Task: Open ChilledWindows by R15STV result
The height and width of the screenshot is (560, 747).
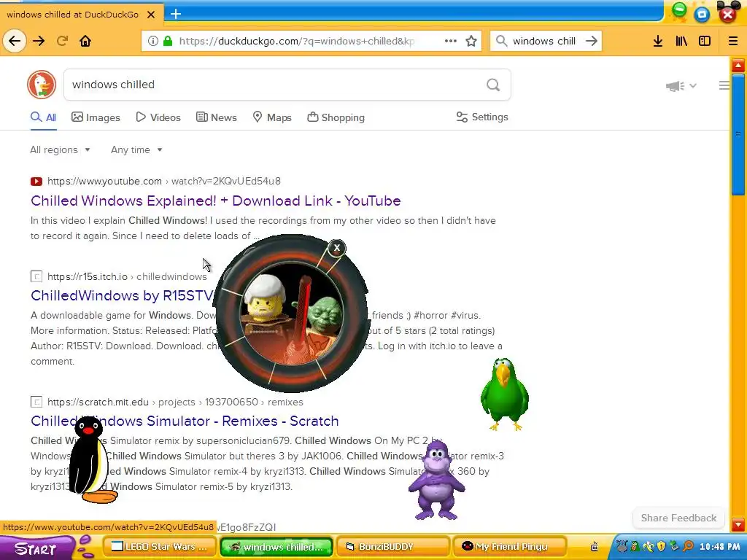Action: click(122, 296)
